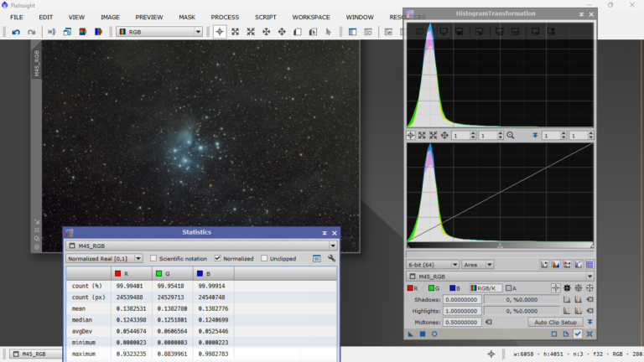Click Apply Global blue circle icon
Image resolution: width=644 pixels, height=362 pixels.
click(434, 334)
